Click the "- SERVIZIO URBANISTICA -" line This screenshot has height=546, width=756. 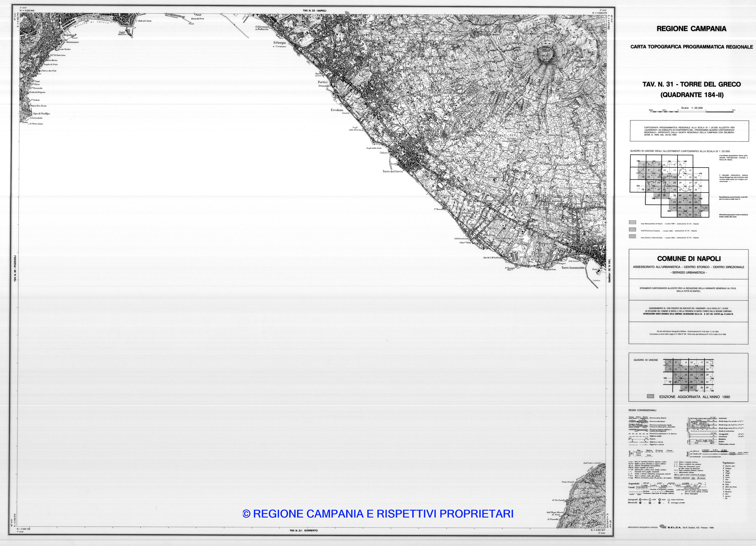tap(688, 273)
